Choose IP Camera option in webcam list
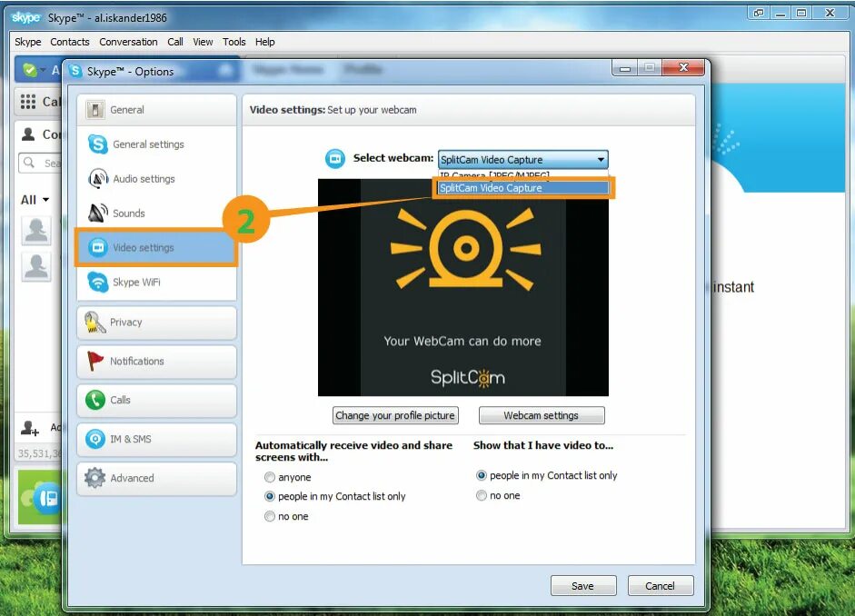855x616 pixels. [522, 175]
